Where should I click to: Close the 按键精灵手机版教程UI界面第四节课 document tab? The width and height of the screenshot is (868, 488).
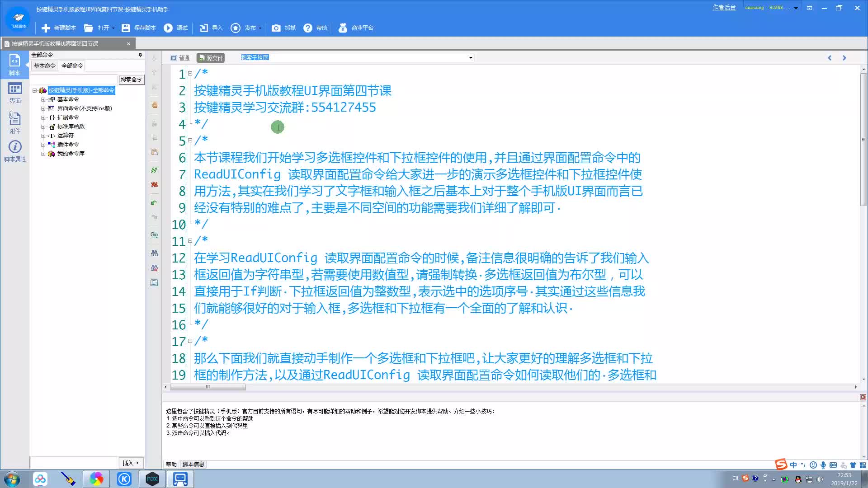(x=128, y=44)
